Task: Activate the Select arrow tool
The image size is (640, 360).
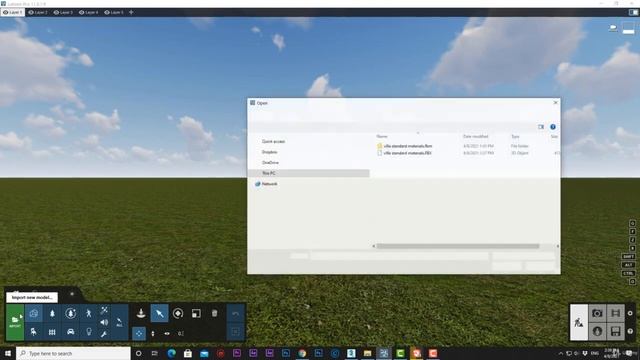Action: point(159,313)
